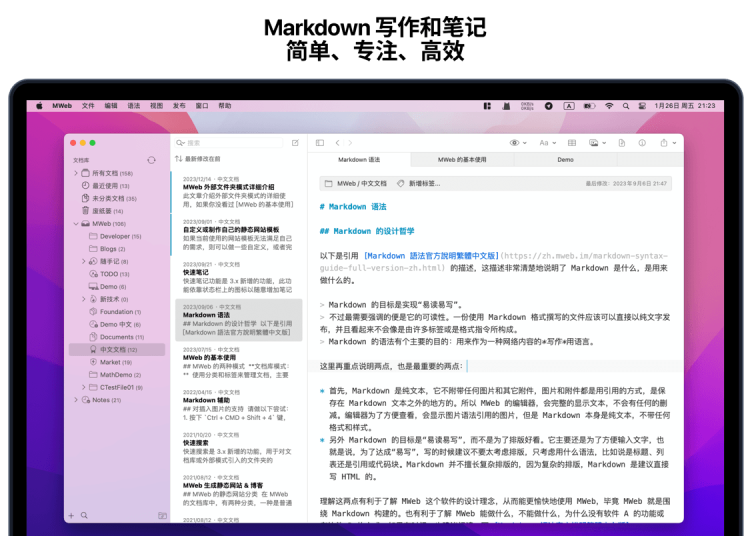
Task: Click the add category plus icon
Action: [x=71, y=516]
